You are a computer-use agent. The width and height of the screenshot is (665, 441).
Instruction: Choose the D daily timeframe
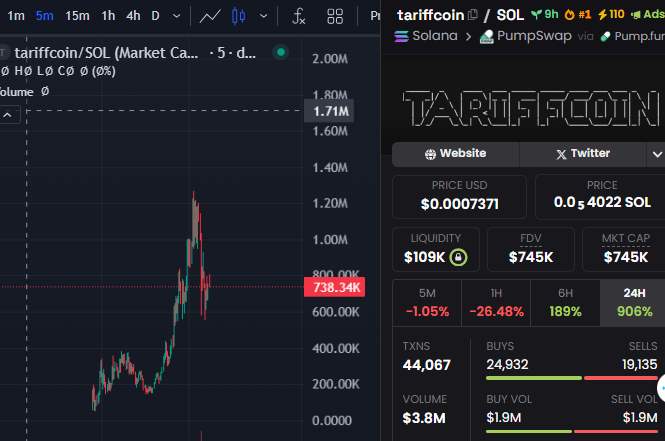(x=156, y=16)
